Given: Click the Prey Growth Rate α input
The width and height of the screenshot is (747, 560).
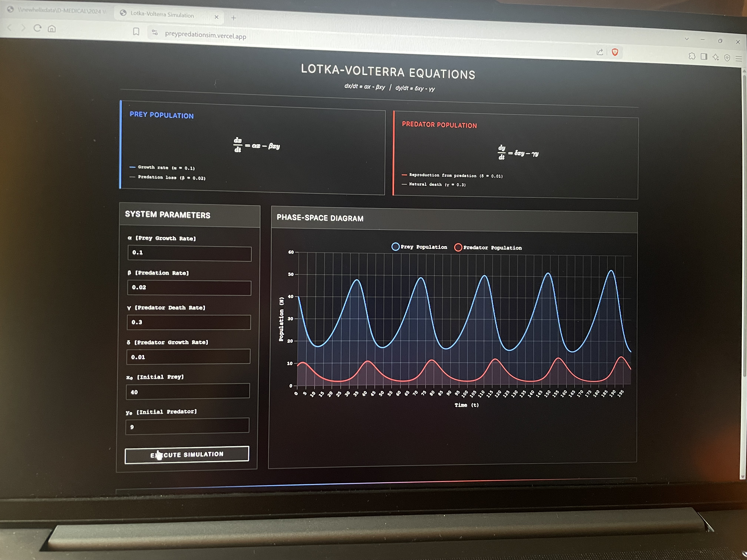Looking at the screenshot, I should coord(190,253).
